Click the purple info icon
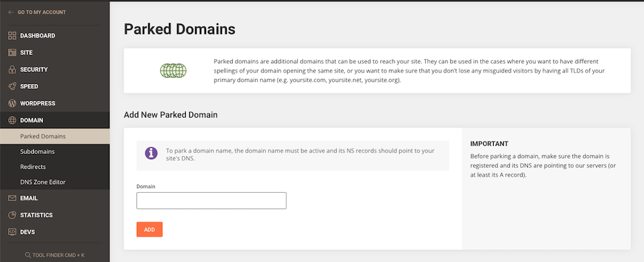The height and width of the screenshot is (262, 644). coord(151,153)
